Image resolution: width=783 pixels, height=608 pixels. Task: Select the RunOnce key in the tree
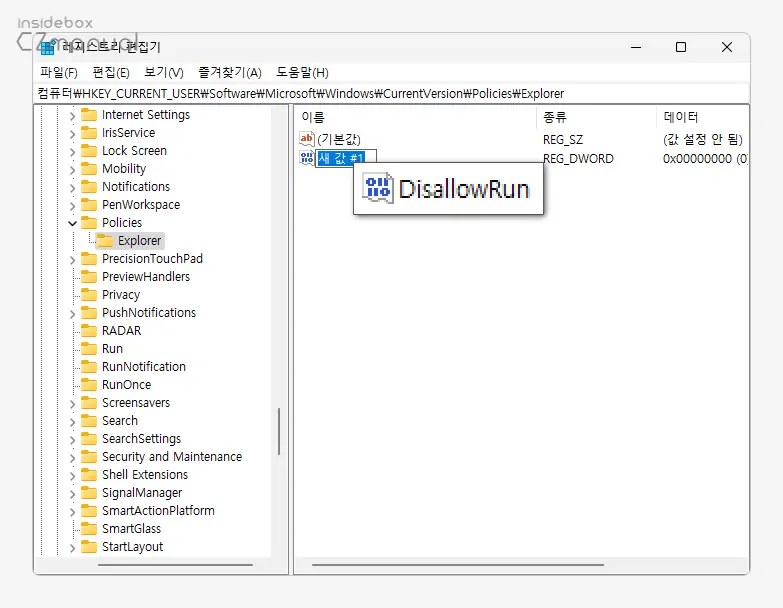tap(126, 385)
